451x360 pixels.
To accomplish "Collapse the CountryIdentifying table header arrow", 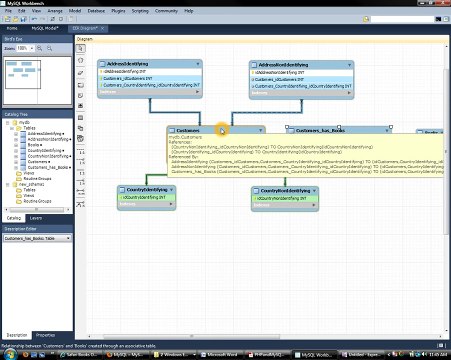I will coord(171,190).
